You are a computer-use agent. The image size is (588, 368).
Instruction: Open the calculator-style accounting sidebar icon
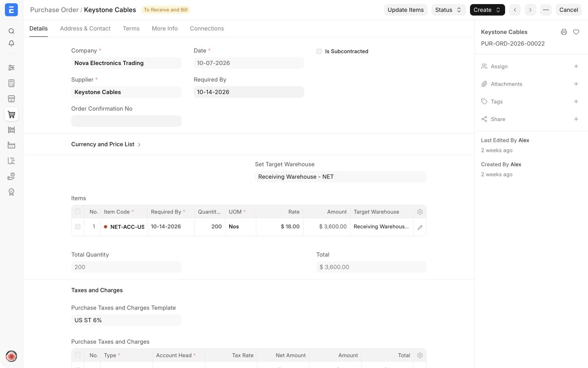11,83
